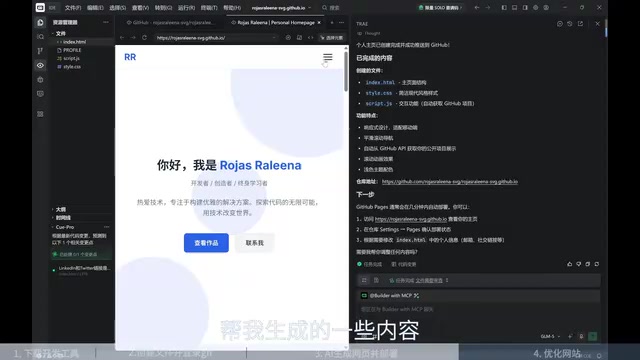The height and width of the screenshot is (360, 640).
Task: Close the TRAE chat panel
Action: pos(598,24)
